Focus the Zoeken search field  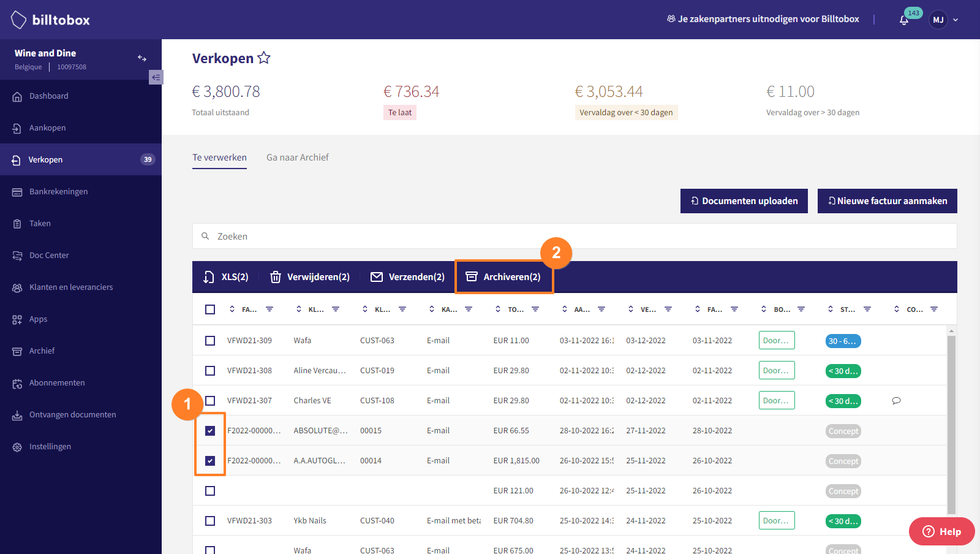click(x=575, y=236)
